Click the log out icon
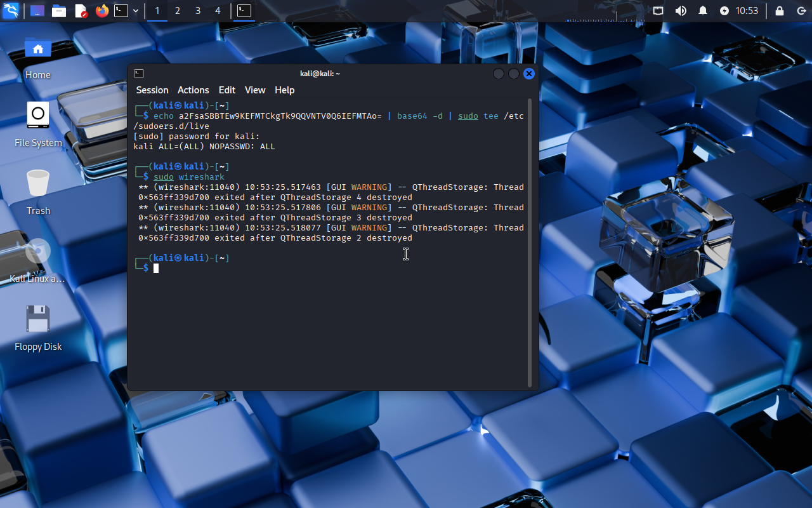Viewport: 812px width, 508px height. [x=801, y=11]
